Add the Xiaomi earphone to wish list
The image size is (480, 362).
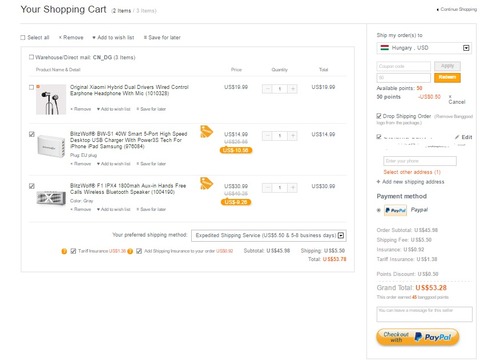[x=114, y=109]
